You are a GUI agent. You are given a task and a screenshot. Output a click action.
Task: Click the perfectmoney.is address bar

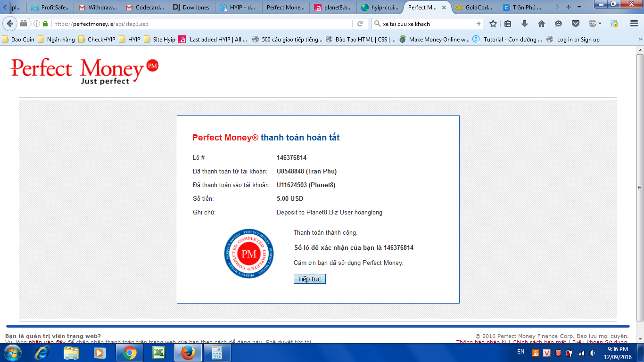203,24
